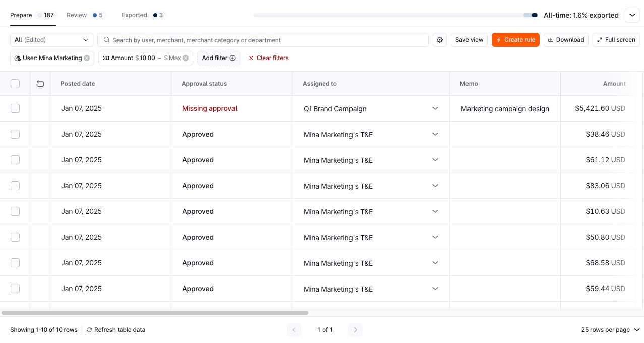
Task: Go to the previous page arrow
Action: click(x=294, y=330)
